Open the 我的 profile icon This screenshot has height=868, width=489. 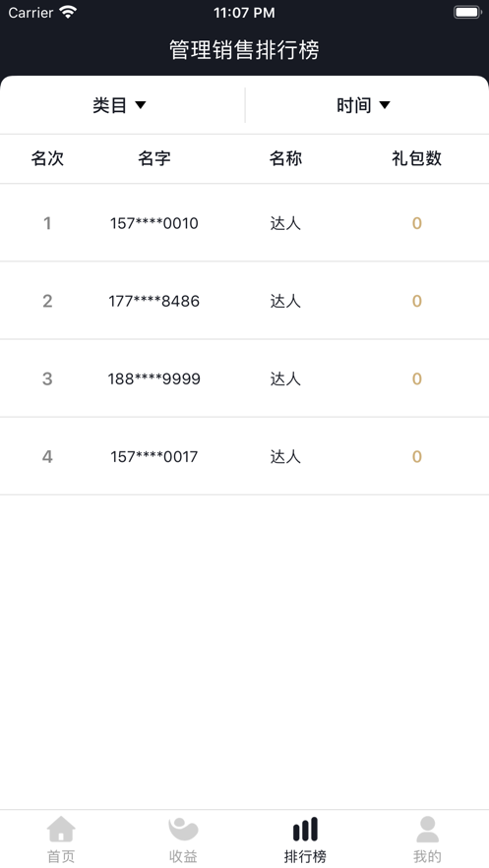click(x=427, y=830)
